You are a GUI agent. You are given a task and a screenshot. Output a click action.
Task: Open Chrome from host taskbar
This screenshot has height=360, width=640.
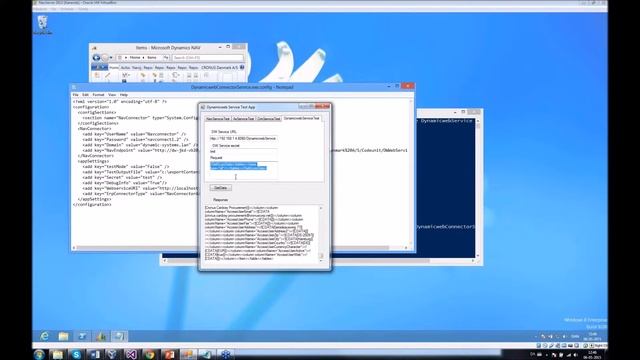tap(150, 354)
